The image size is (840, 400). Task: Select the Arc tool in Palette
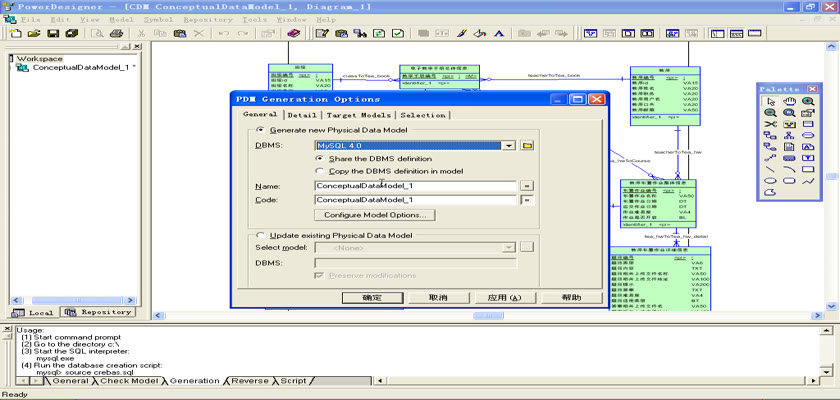point(789,169)
